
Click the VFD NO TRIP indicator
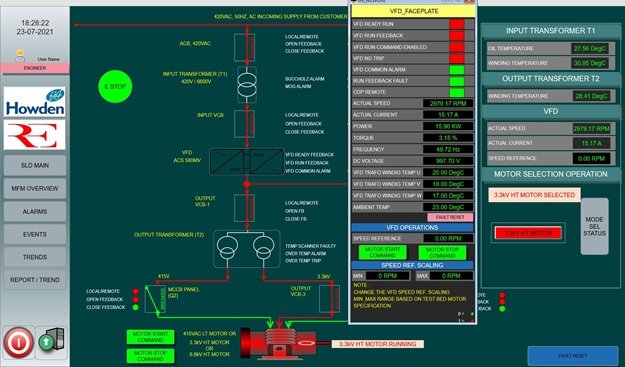click(x=457, y=58)
